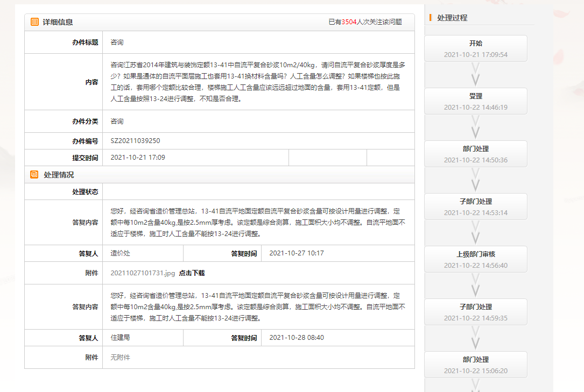The height and width of the screenshot is (392, 584).
Task: Select 部门处理 step dated 15:06:20
Action: click(x=475, y=365)
